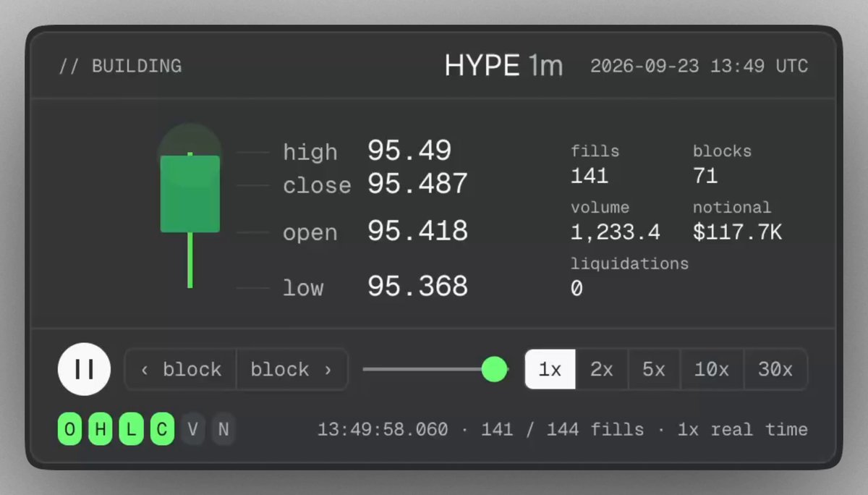
Task: Click the open price 95.418
Action: pyautogui.click(x=417, y=231)
